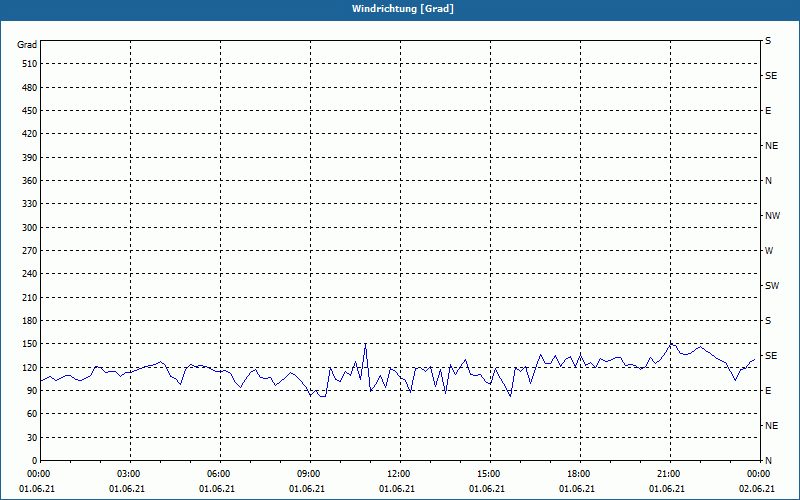Select the 510 degree axis label

[x=30, y=64]
